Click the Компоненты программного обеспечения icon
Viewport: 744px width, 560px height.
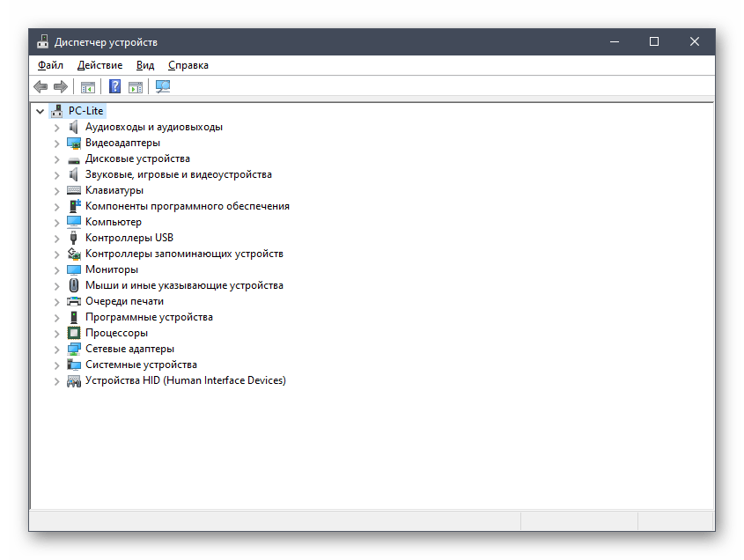click(75, 206)
